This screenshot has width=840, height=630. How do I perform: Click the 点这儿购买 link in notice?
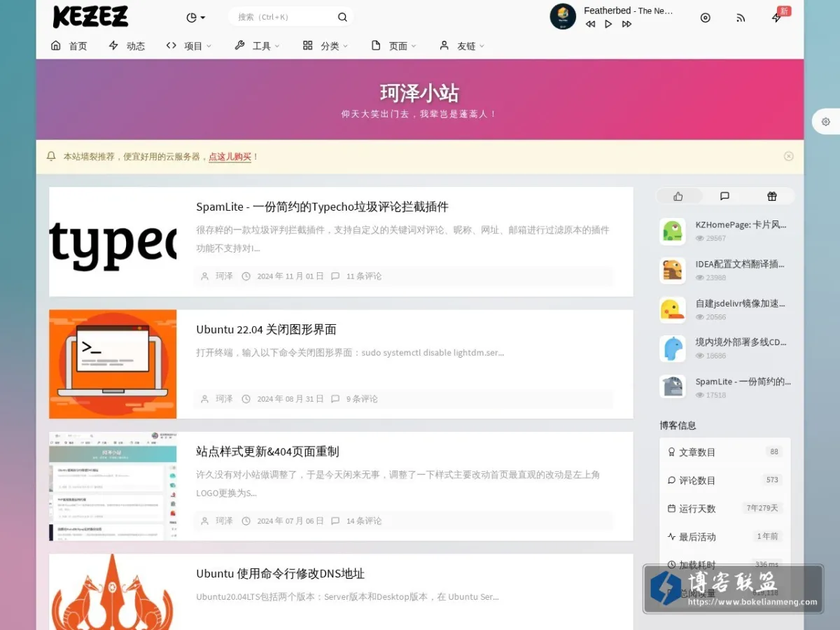pyautogui.click(x=230, y=157)
